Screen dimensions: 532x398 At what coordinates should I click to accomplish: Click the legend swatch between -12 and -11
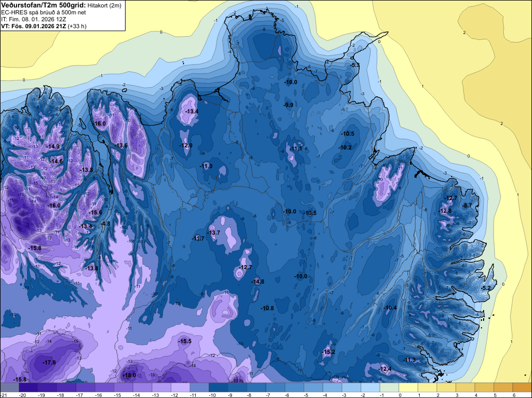(x=180, y=387)
